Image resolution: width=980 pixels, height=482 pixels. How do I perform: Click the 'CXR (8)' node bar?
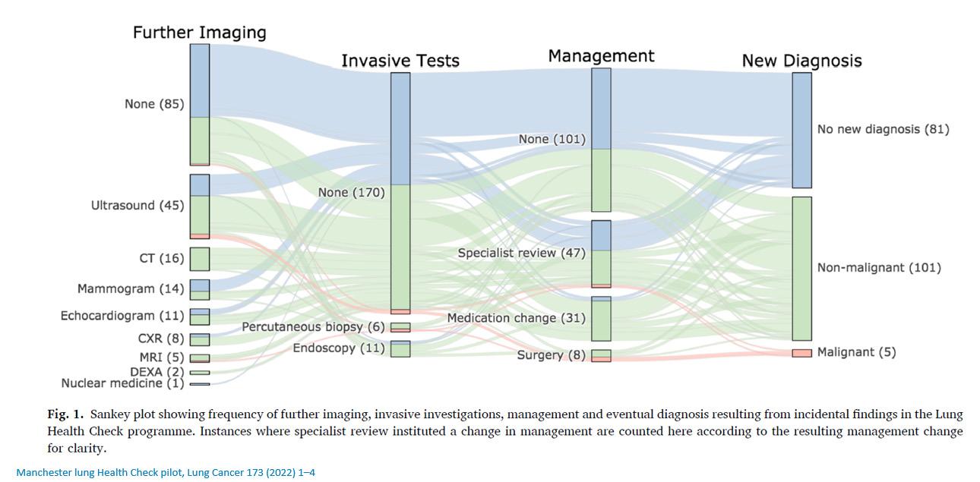[200, 339]
